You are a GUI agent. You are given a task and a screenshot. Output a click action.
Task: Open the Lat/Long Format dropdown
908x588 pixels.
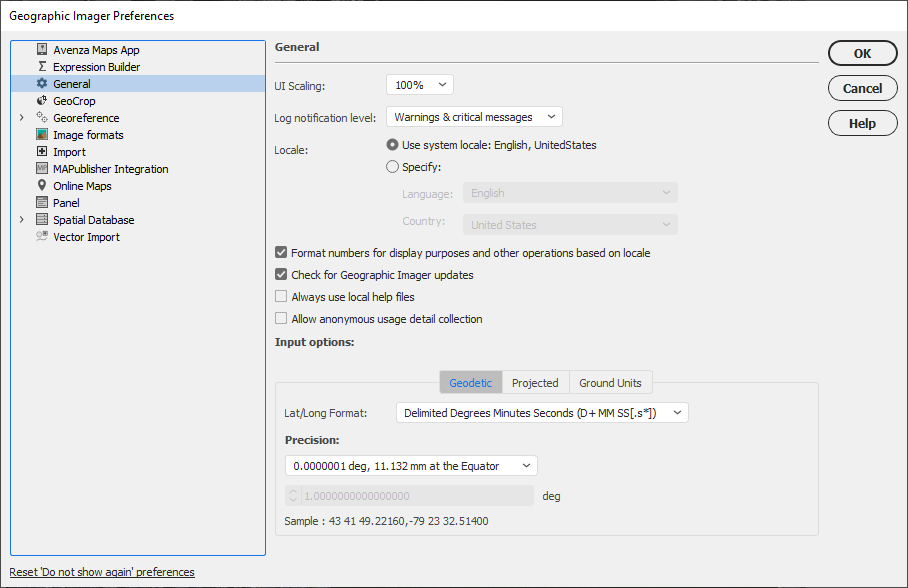542,413
